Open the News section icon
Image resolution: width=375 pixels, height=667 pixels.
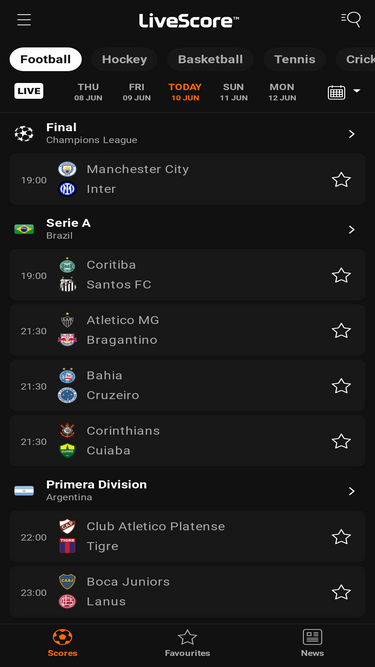(312, 637)
